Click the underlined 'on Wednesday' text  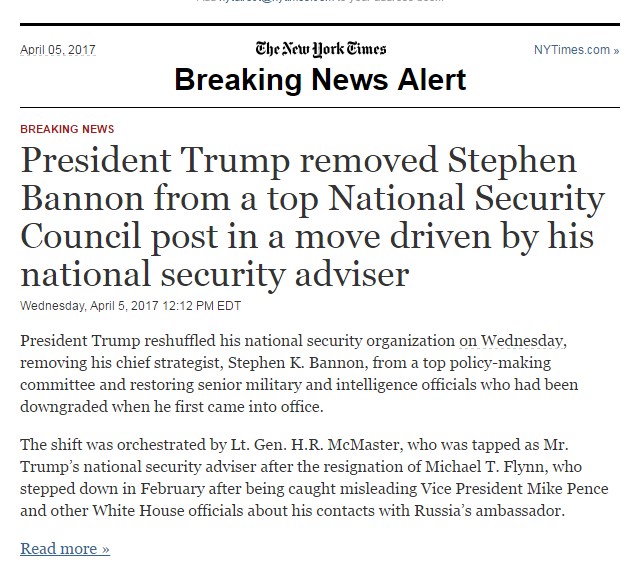512,341
